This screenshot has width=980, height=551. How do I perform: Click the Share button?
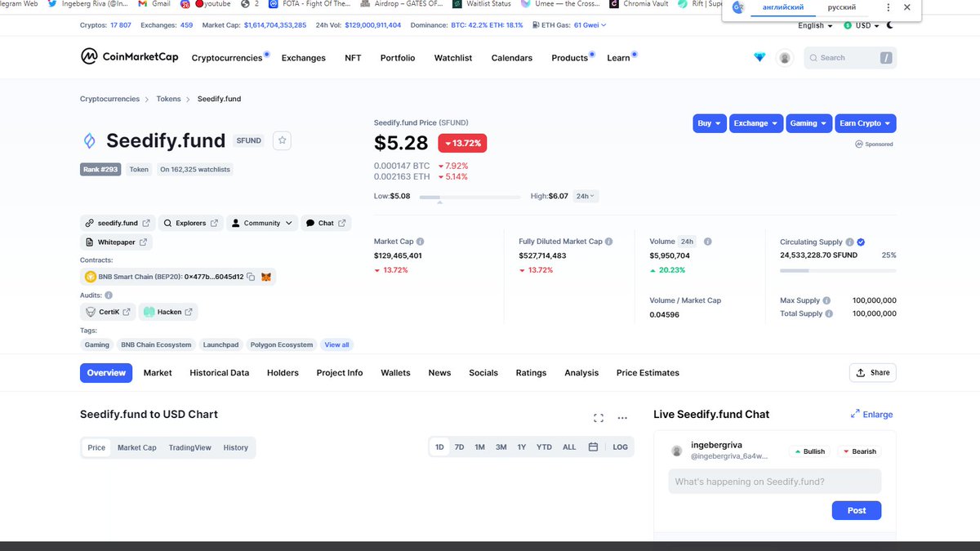click(x=873, y=373)
